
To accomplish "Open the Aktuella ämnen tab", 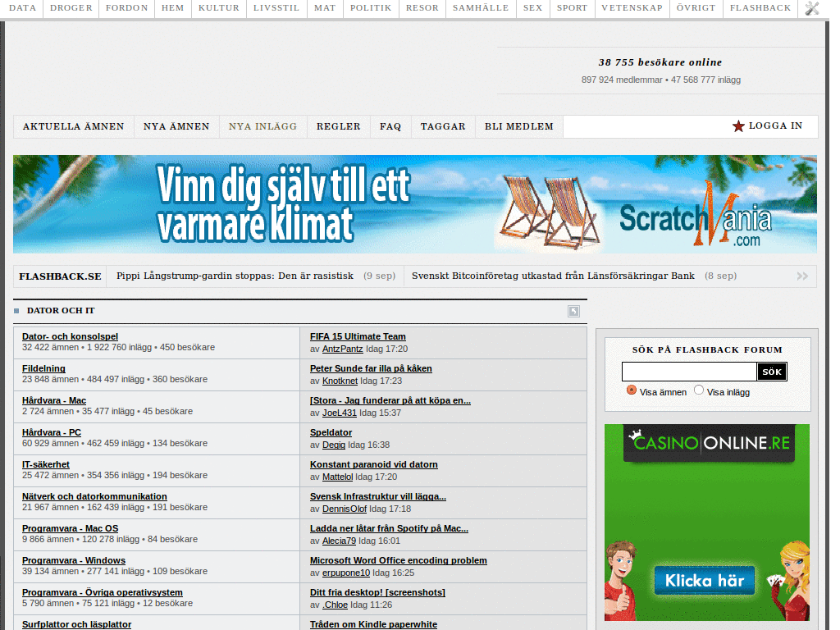I will pyautogui.click(x=73, y=126).
